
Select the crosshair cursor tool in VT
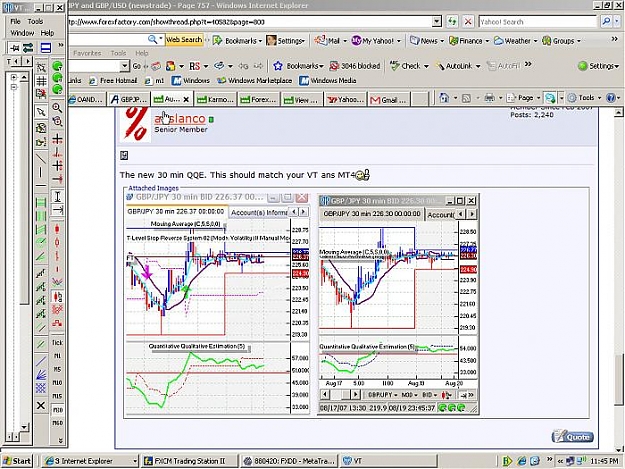coord(57,139)
